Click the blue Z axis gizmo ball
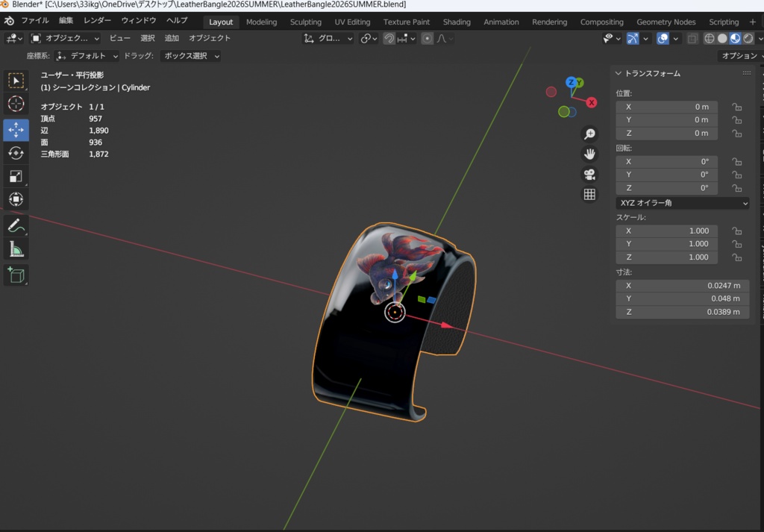This screenshot has height=532, width=764. (x=571, y=82)
